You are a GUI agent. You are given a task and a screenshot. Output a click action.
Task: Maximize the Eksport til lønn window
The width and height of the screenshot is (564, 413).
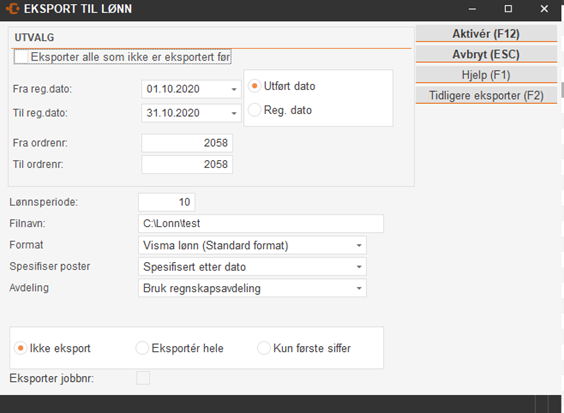[508, 9]
